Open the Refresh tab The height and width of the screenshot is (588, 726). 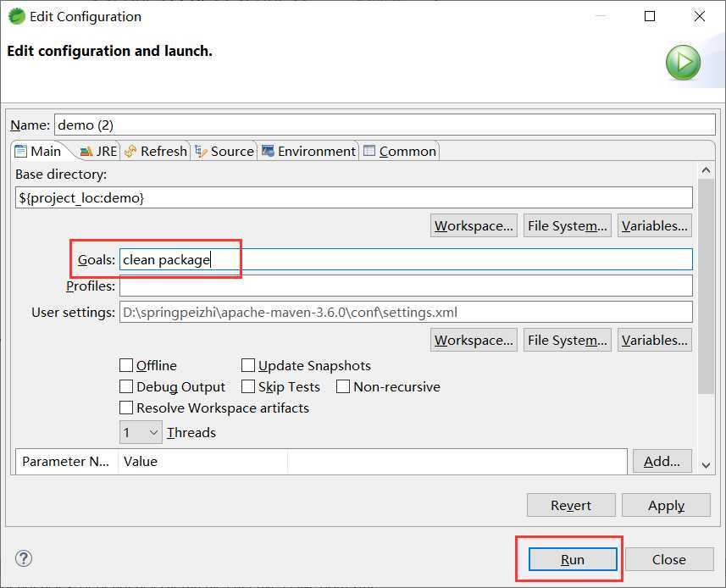click(x=156, y=152)
